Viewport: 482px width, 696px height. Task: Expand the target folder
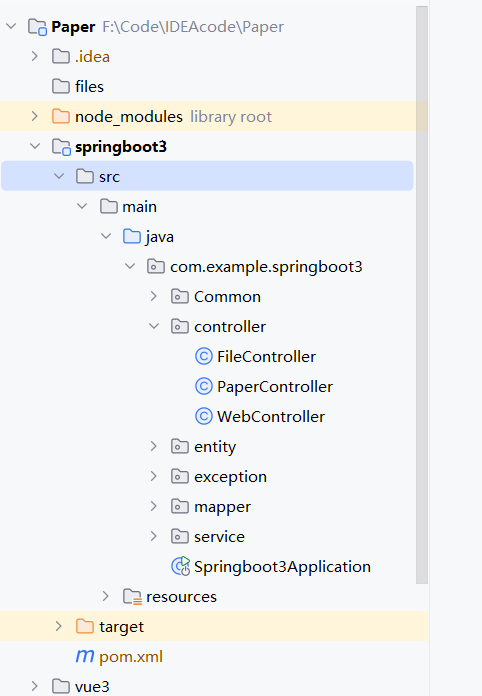(x=58, y=626)
